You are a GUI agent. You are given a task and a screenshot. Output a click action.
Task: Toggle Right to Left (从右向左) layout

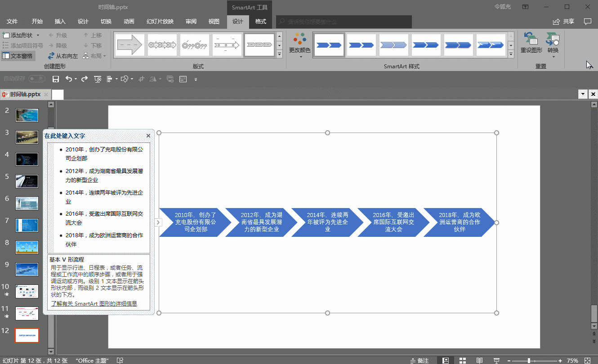click(63, 56)
